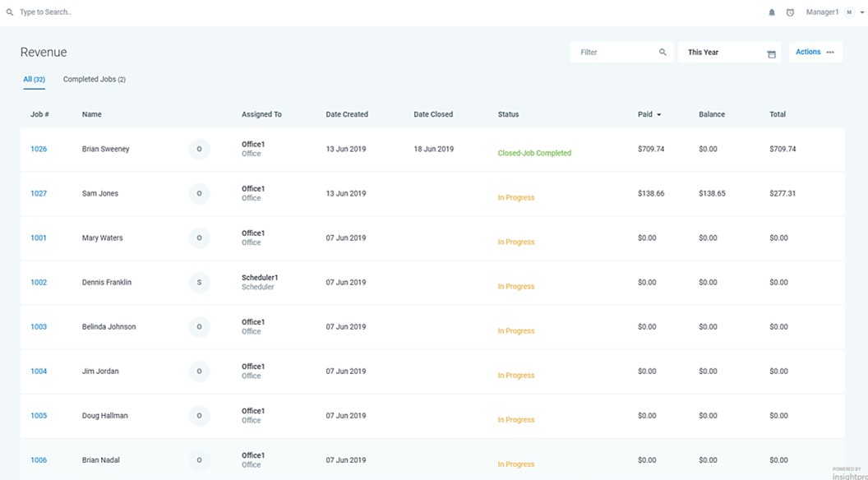Open job 1002 link
The height and width of the screenshot is (480, 868).
coord(39,283)
